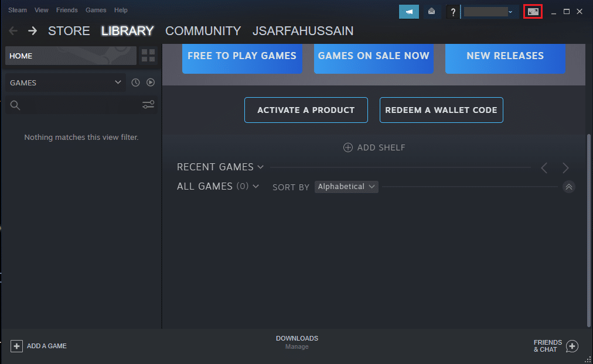Sort by recent activity clock icon
Screen dimensions: 593x364
click(135, 83)
